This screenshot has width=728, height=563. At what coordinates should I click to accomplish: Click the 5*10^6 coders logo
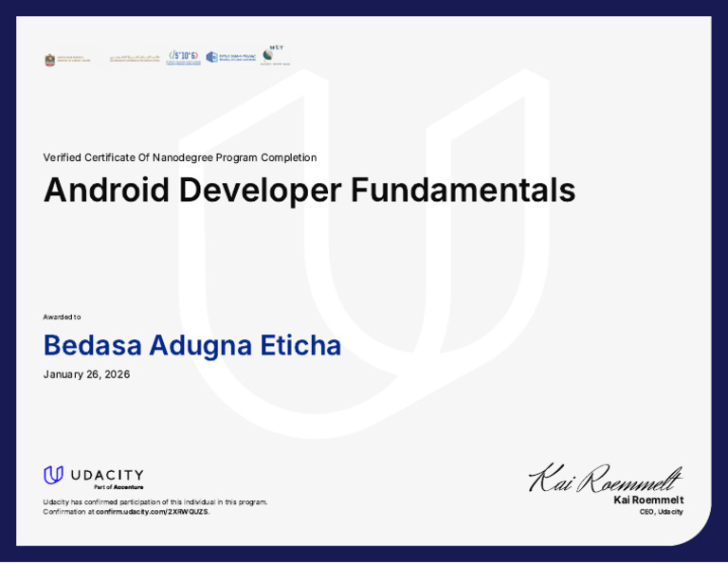tap(184, 58)
